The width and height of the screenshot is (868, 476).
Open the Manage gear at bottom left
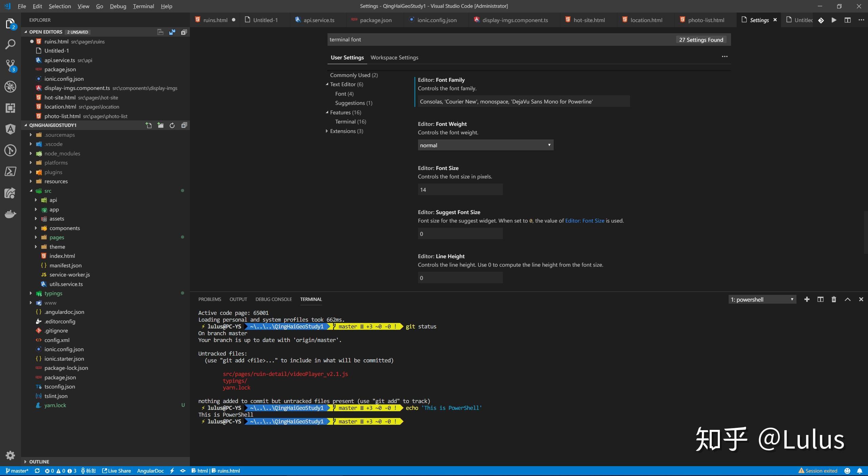point(10,455)
